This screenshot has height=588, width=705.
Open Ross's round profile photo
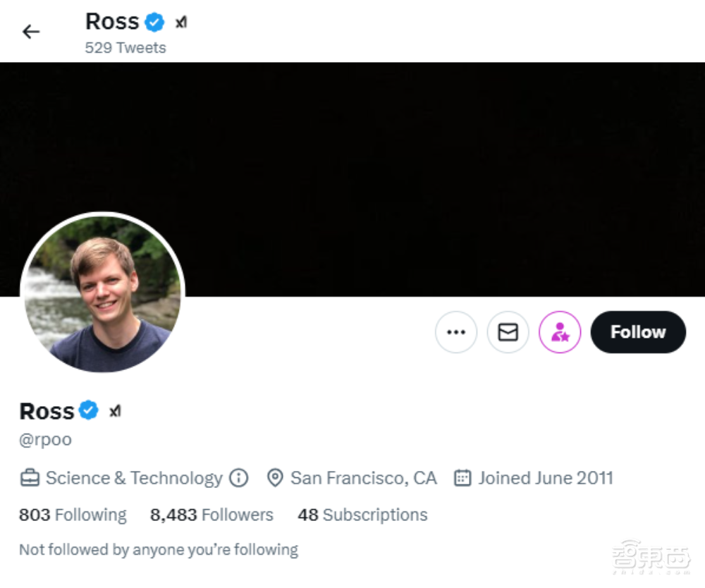click(103, 294)
